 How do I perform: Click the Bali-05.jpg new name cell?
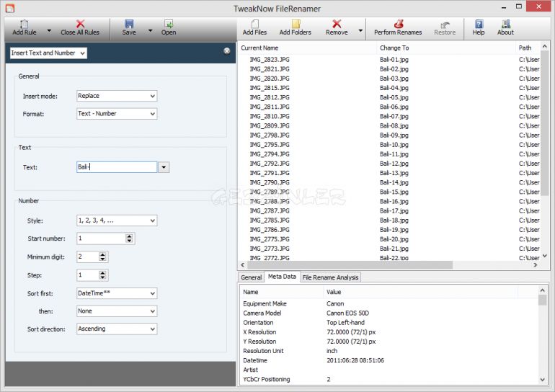coord(394,97)
